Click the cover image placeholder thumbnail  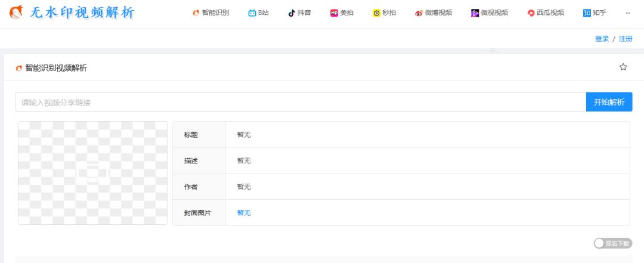coord(93,173)
